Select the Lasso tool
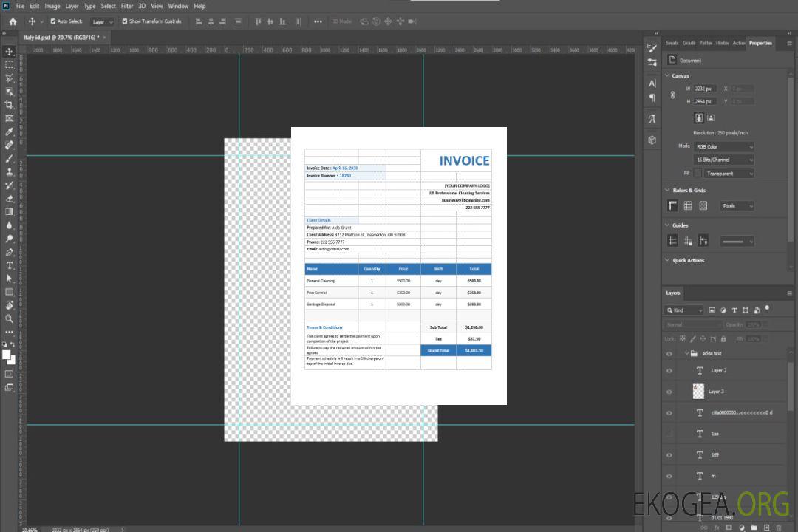798x532 pixels. [x=9, y=78]
